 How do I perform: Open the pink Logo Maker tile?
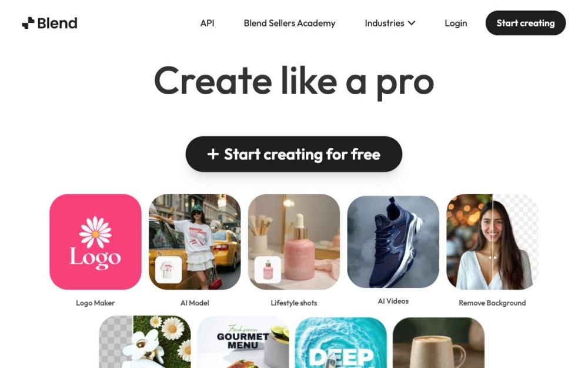pyautogui.click(x=95, y=242)
